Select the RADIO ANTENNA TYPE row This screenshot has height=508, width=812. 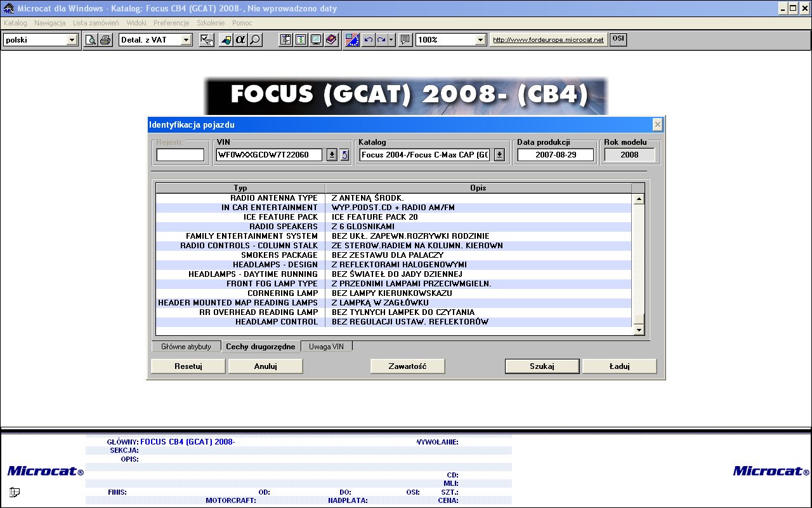pyautogui.click(x=394, y=198)
